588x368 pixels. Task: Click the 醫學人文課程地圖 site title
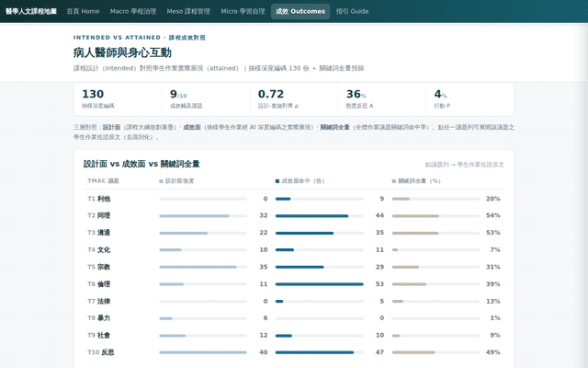tap(31, 11)
